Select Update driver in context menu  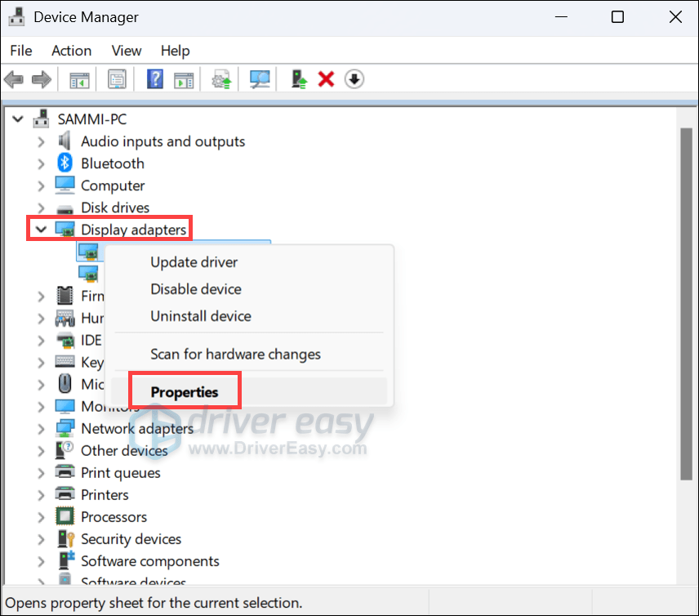coord(194,262)
